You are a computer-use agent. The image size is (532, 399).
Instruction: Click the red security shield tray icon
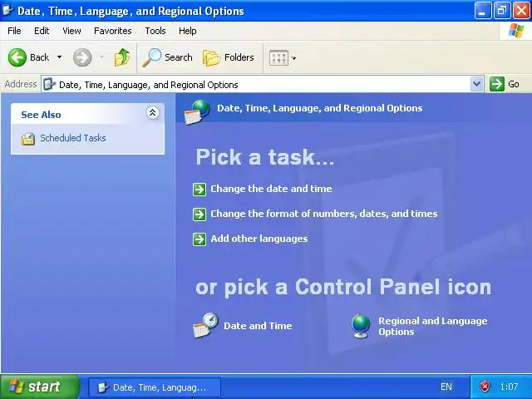coord(485,387)
